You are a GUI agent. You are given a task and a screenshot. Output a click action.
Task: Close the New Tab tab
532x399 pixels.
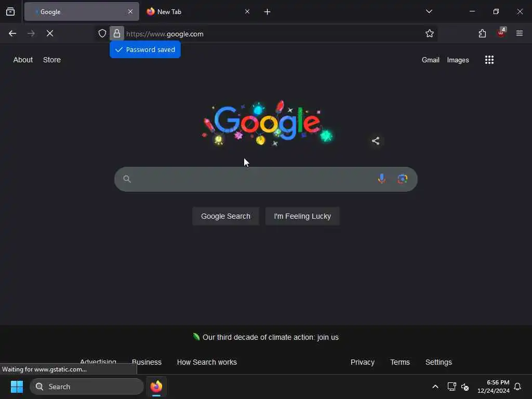tap(247, 11)
